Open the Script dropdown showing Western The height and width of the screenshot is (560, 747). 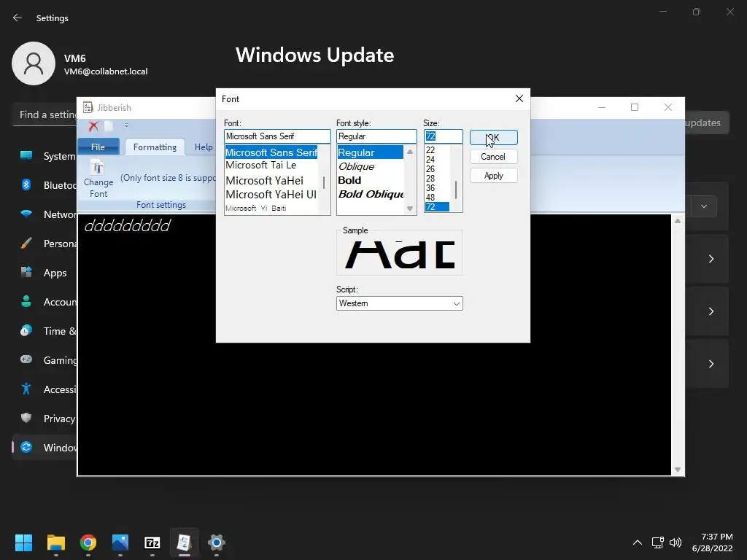tap(399, 303)
